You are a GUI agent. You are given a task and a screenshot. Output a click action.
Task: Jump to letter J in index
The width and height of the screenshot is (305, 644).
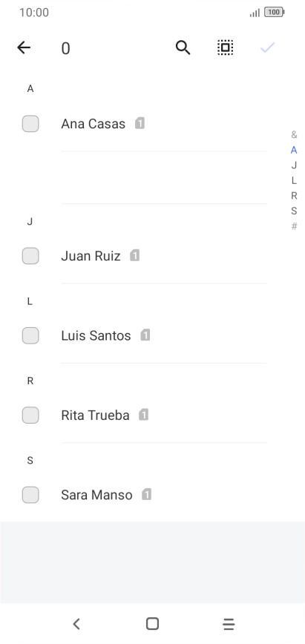[294, 165]
